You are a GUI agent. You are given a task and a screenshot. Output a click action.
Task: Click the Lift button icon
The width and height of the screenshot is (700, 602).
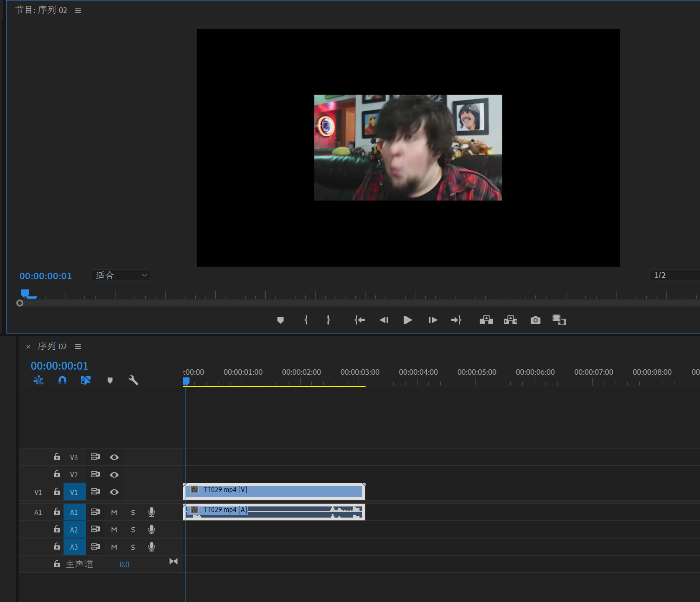pyautogui.click(x=486, y=320)
